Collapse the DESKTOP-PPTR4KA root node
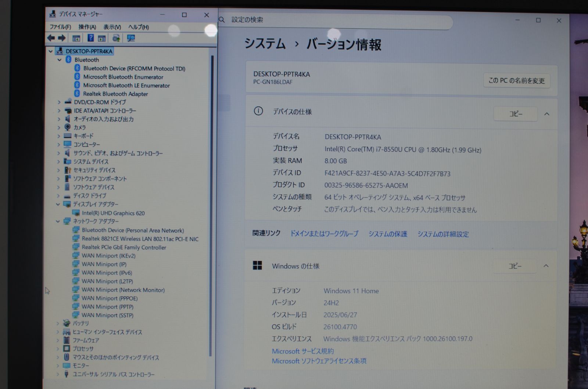 point(51,51)
